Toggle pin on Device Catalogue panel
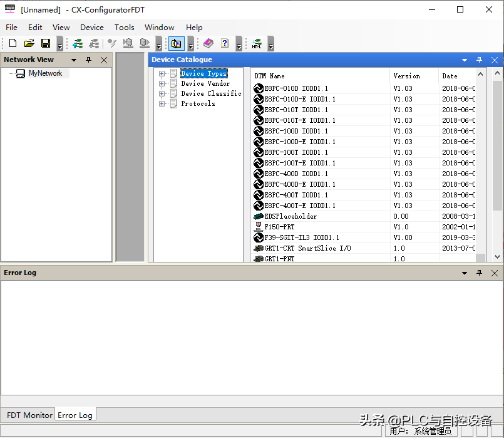 [479, 60]
